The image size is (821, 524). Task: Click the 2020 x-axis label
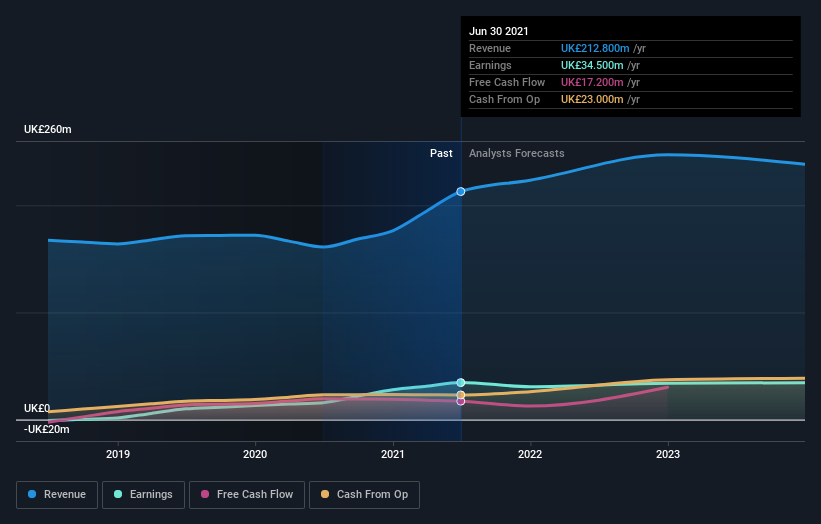pyautogui.click(x=255, y=454)
